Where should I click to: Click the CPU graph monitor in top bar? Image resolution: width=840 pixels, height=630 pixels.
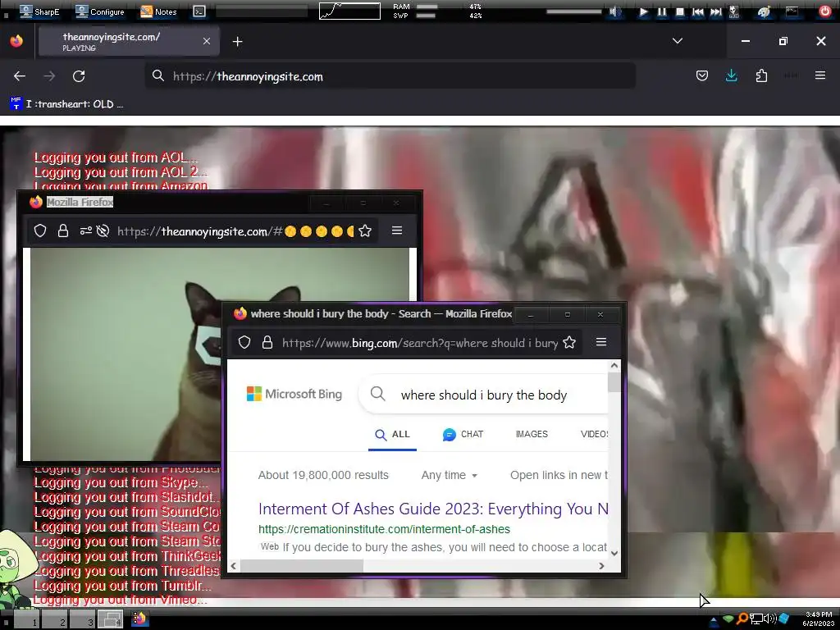click(x=349, y=11)
